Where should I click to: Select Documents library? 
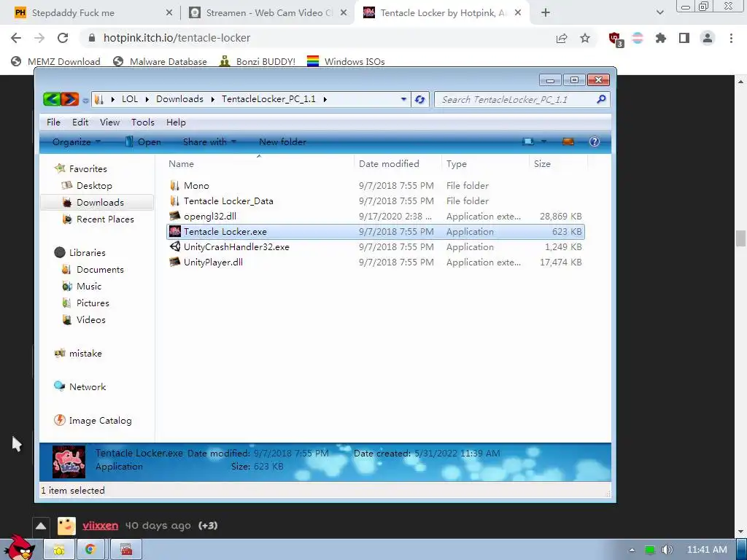tap(93, 270)
